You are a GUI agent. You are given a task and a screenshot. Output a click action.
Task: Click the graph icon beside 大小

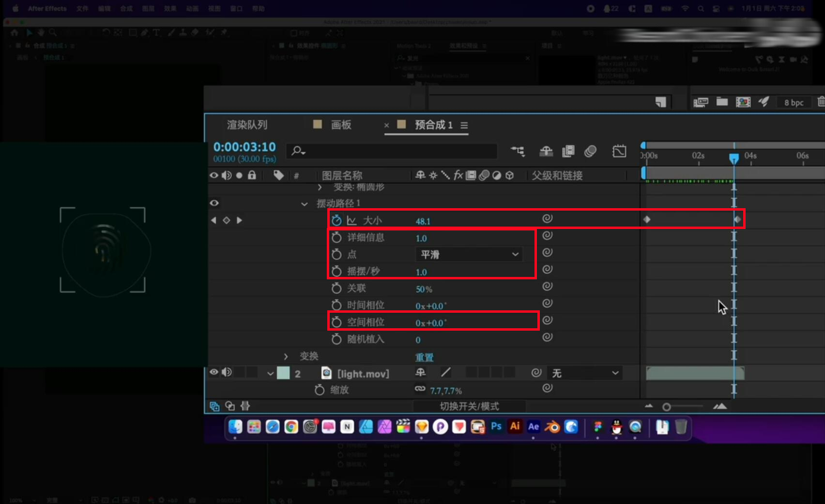pyautogui.click(x=352, y=221)
